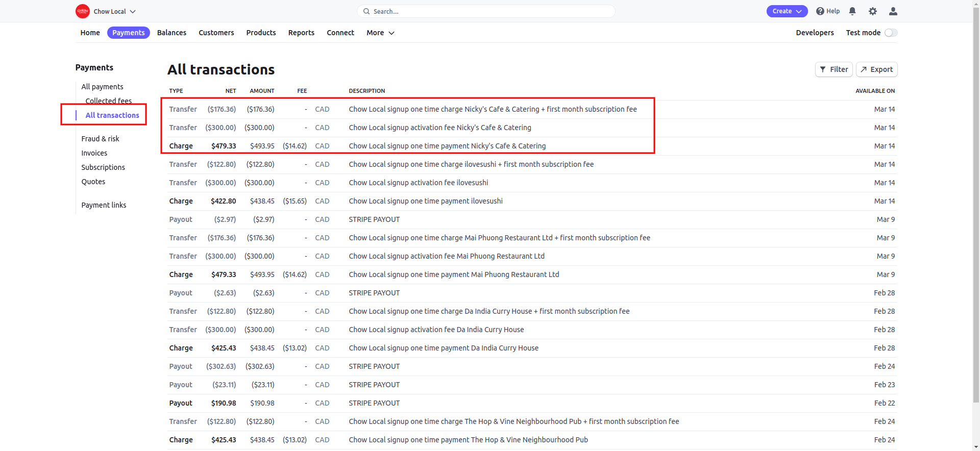Switch to the Balances tab
980x451 pixels.
pyautogui.click(x=171, y=33)
